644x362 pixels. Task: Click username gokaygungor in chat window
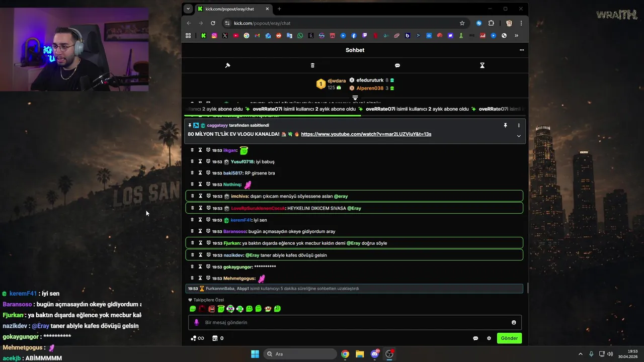(x=237, y=267)
